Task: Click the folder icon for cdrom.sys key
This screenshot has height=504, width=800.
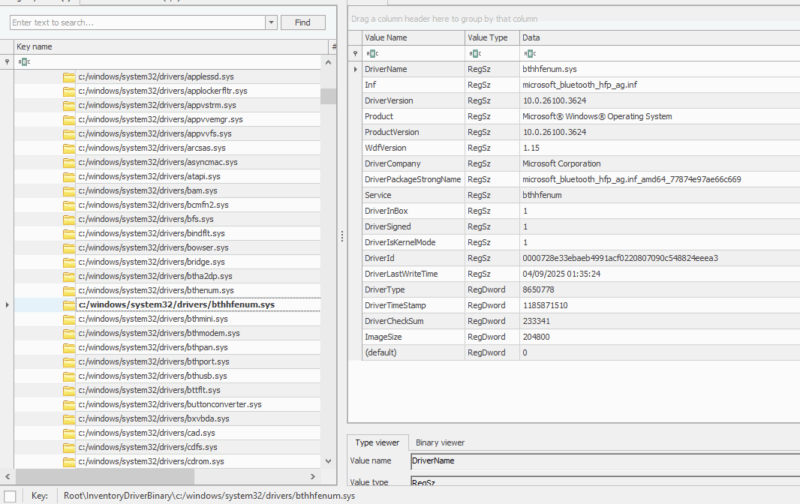Action: point(69,462)
